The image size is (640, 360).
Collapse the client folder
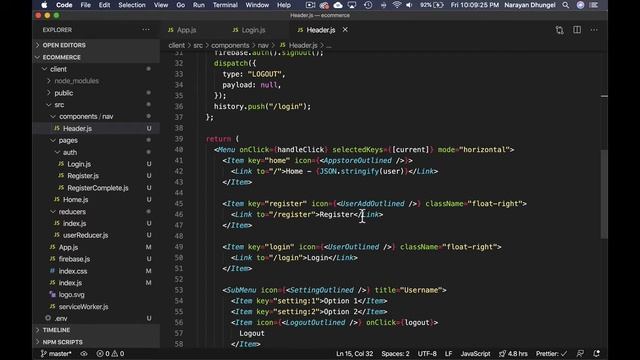pyautogui.click(x=96, y=69)
